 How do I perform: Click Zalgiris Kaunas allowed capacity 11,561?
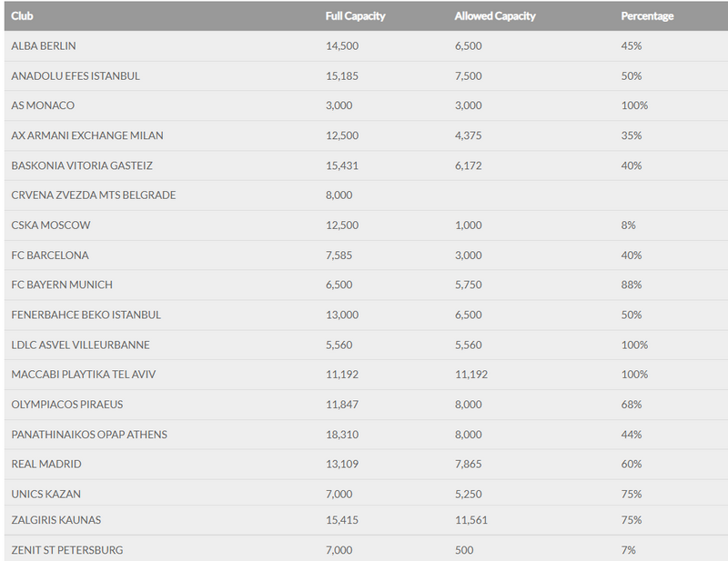(x=471, y=520)
